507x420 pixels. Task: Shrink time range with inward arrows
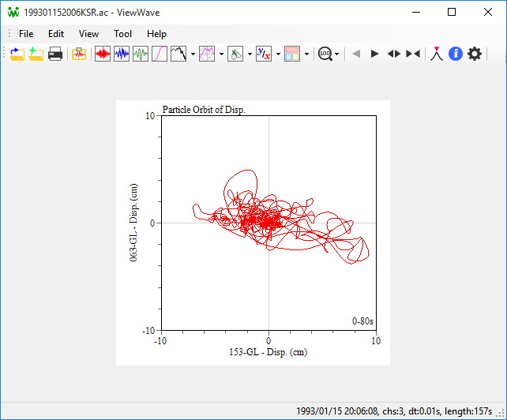click(413, 54)
